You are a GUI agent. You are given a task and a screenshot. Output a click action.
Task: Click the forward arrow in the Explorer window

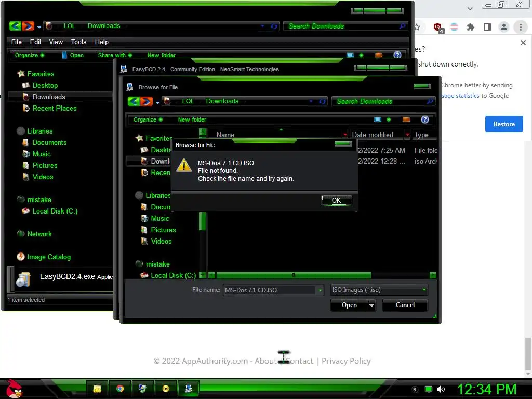click(28, 26)
